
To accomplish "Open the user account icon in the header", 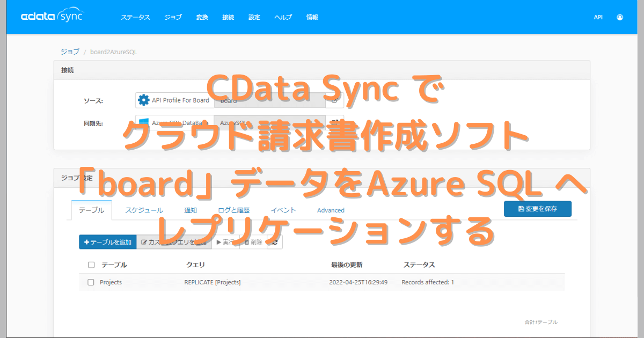I will (x=620, y=17).
